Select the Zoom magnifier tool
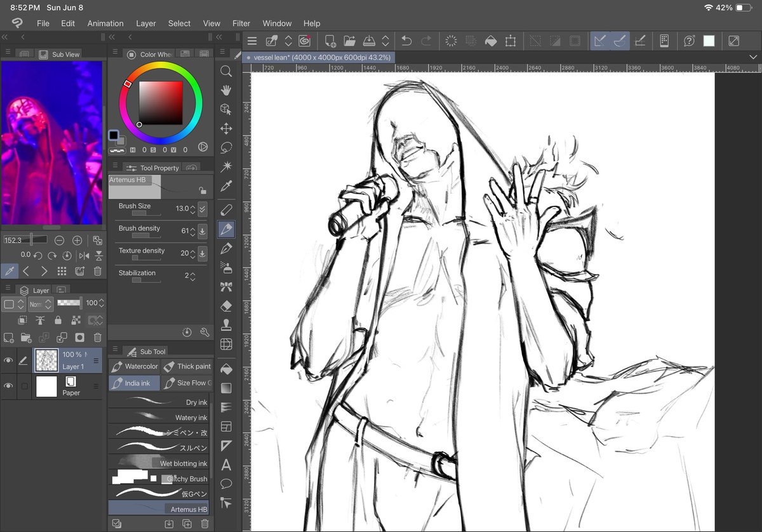 click(226, 71)
